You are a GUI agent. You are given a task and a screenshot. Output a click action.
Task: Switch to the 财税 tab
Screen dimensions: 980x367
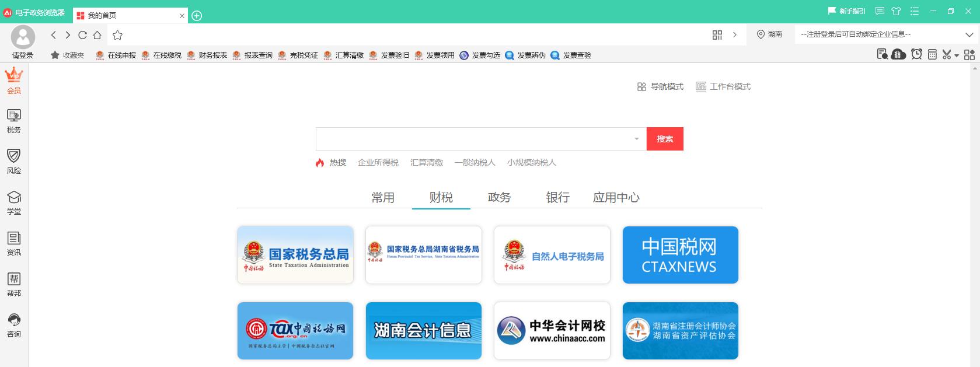tap(441, 197)
